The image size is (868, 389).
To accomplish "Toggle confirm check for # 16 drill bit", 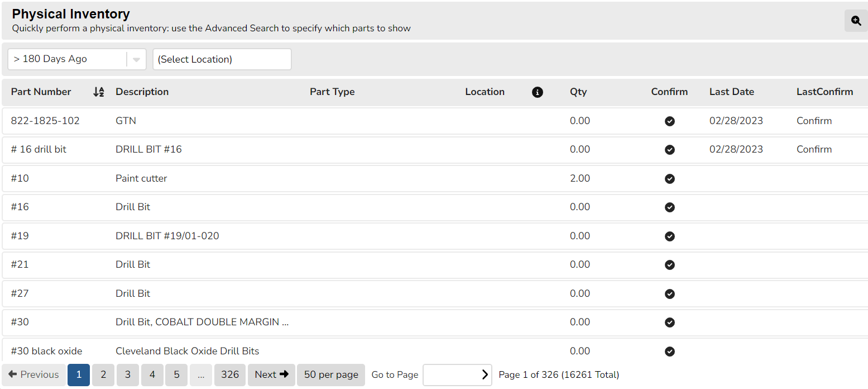I will pos(670,150).
